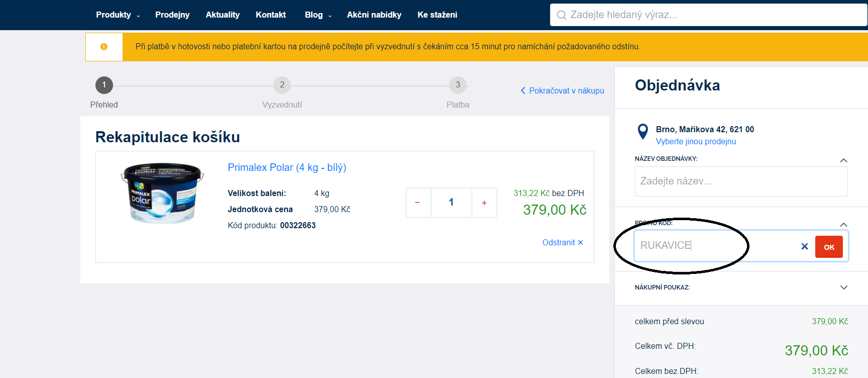
Task: Click the Primalex Polar paint bucket image
Action: pyautogui.click(x=162, y=193)
